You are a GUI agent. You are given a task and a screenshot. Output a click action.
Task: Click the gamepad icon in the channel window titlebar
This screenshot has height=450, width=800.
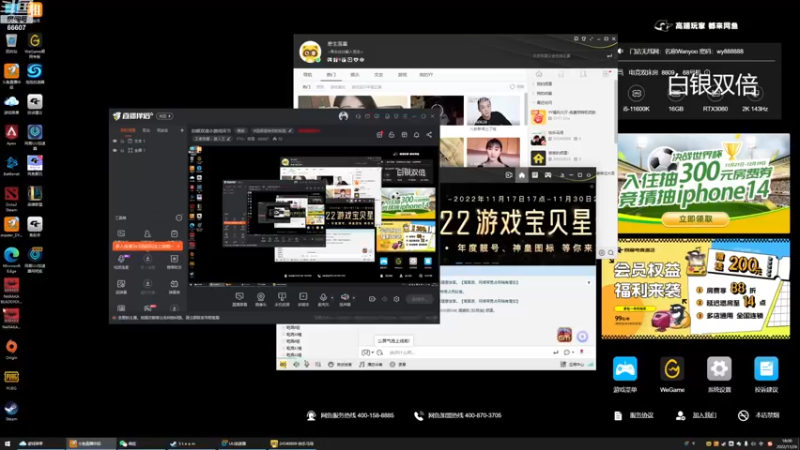(547, 175)
